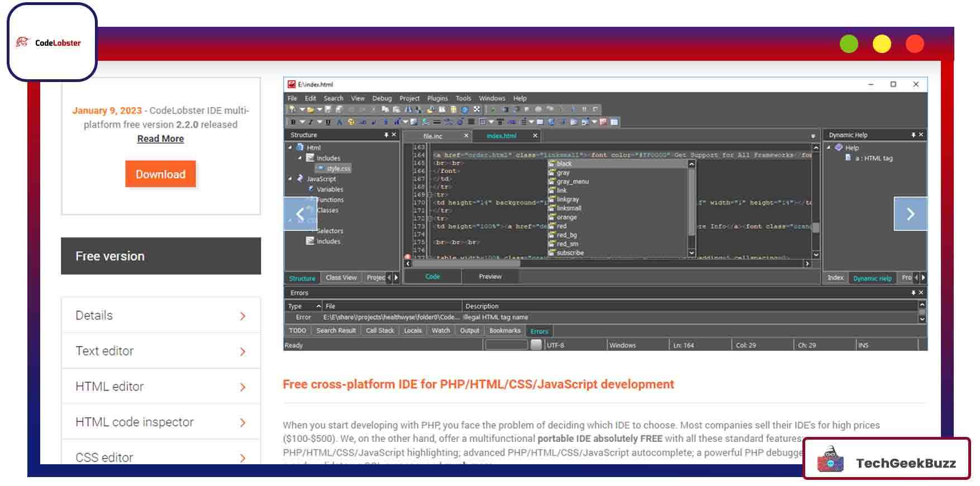Collapse the Html node in Structure tree
Viewport: 980px width, 486px height.
point(290,148)
